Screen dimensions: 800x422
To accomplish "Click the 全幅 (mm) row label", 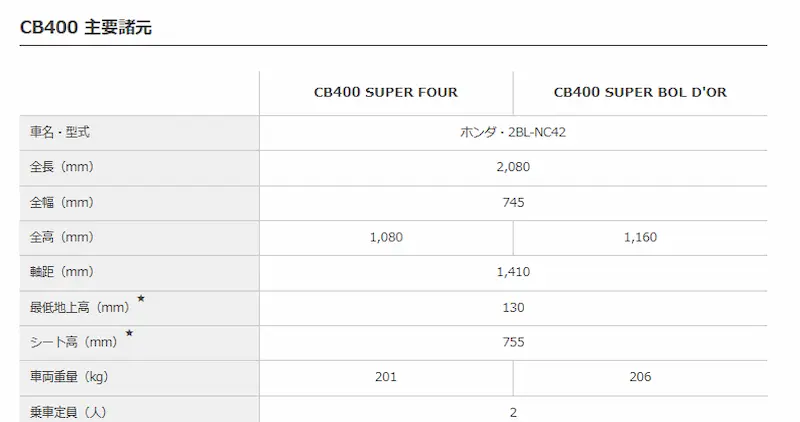I will pyautogui.click(x=62, y=202).
